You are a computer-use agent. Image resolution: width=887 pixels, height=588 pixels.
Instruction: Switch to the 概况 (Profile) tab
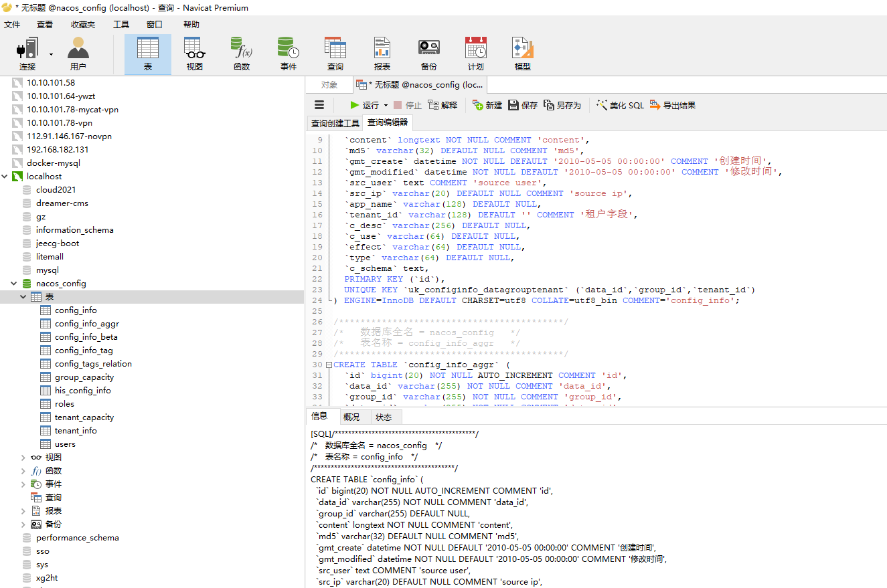tap(351, 417)
